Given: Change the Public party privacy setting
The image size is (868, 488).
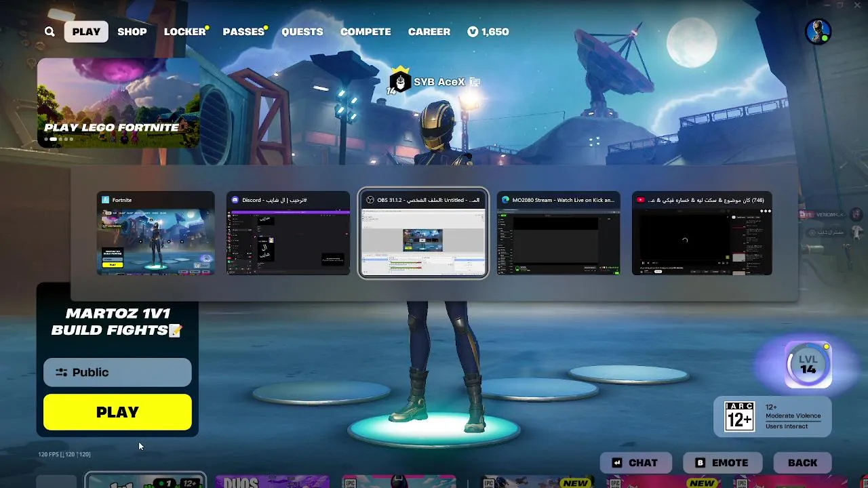Looking at the screenshot, I should coord(117,372).
